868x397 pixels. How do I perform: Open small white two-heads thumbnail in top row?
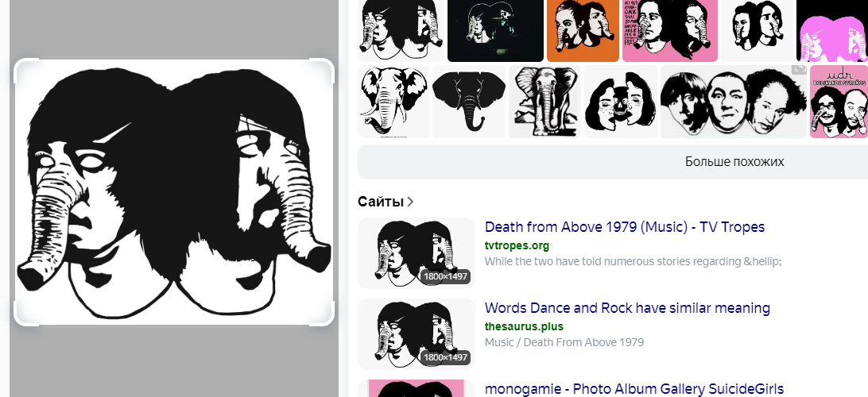[x=757, y=31]
